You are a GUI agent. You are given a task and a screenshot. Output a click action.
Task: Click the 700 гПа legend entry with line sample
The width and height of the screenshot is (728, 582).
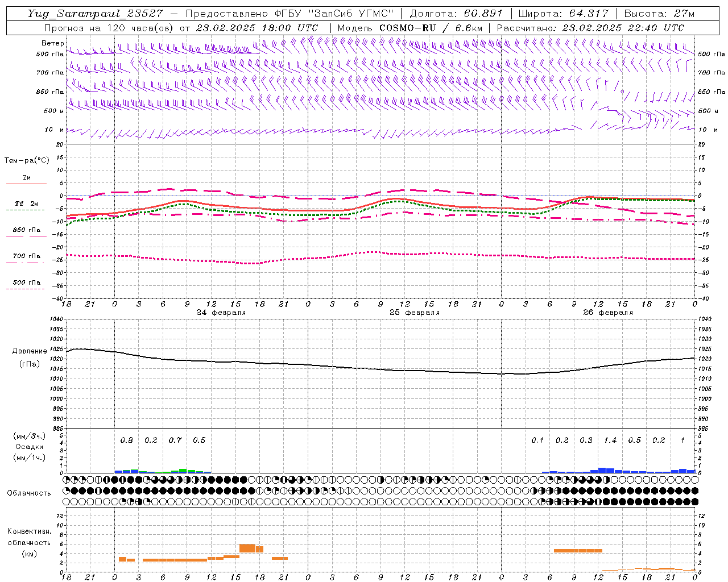pos(26,259)
